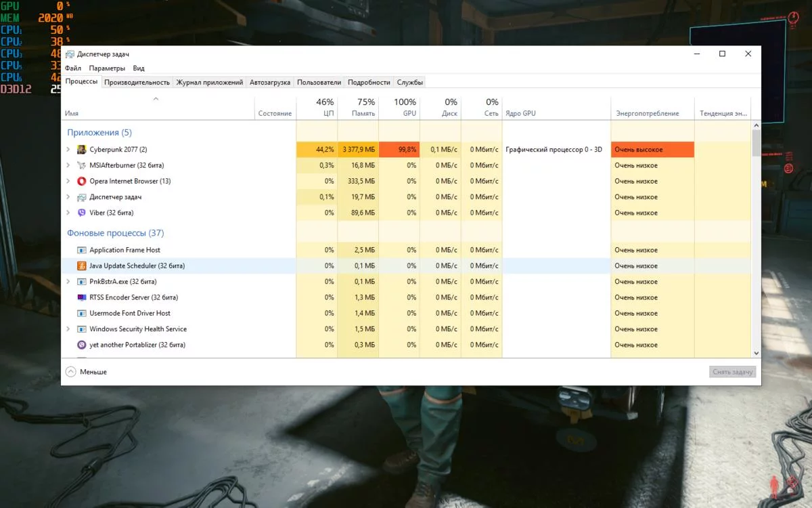Expand the Windows Security Health Service entry
This screenshot has height=508, width=812.
point(68,329)
